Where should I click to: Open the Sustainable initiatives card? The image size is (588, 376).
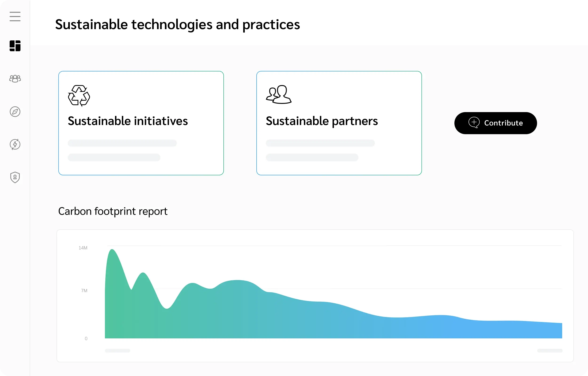click(x=141, y=123)
